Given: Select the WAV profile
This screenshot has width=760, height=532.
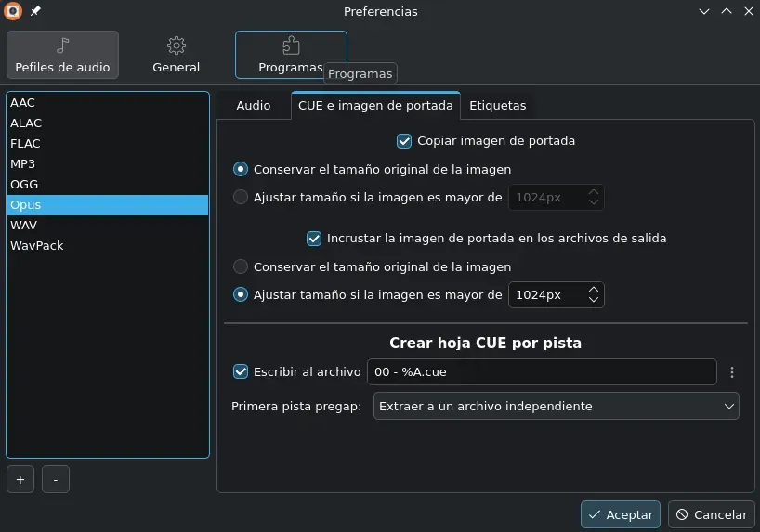Looking at the screenshot, I should [108, 226].
